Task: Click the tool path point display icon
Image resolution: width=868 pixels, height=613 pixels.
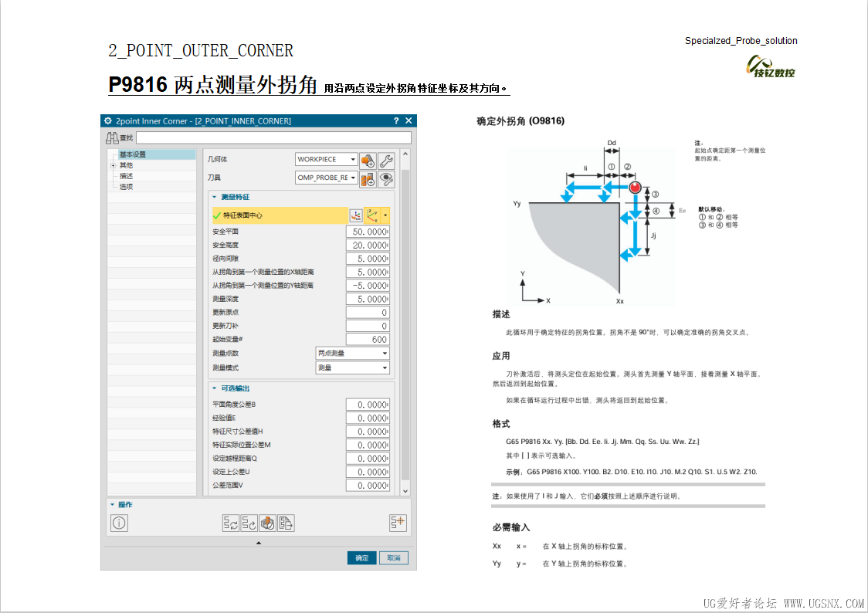Action: click(398, 523)
